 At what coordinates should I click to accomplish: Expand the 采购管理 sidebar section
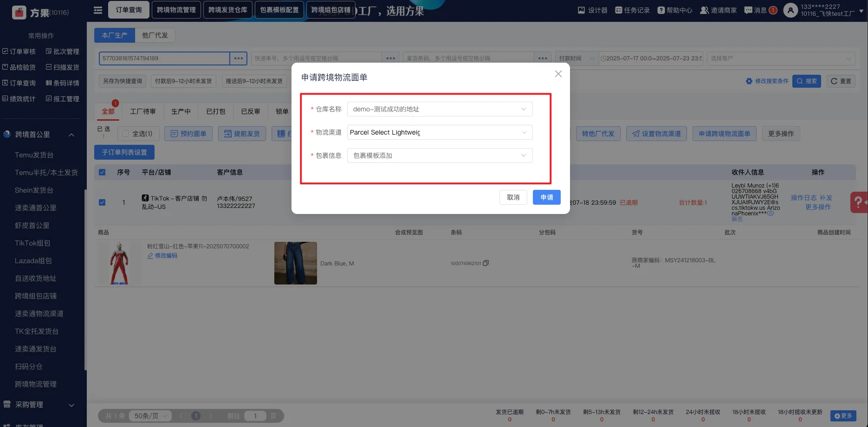pos(71,405)
